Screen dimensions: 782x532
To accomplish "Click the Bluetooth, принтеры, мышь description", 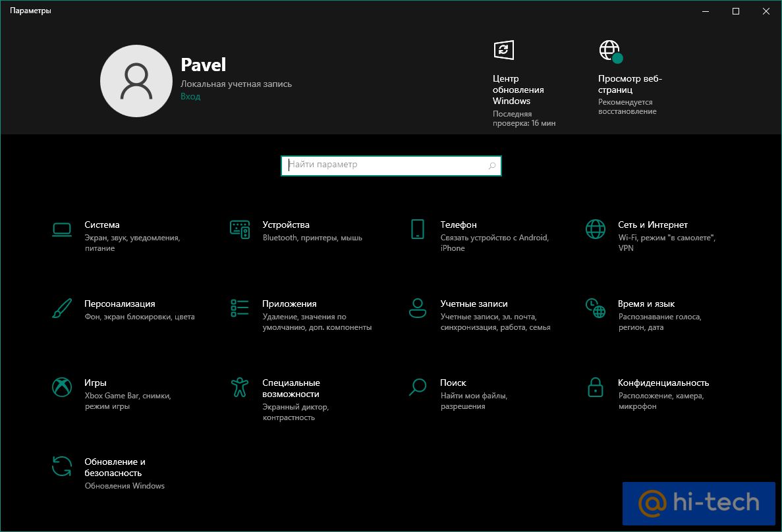I will click(312, 238).
